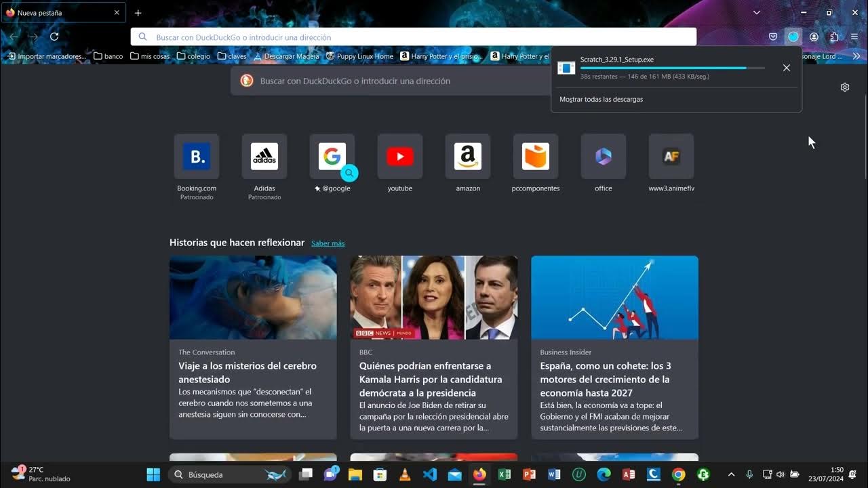
Task: Open headline España, como un cohete
Action: 605,380
